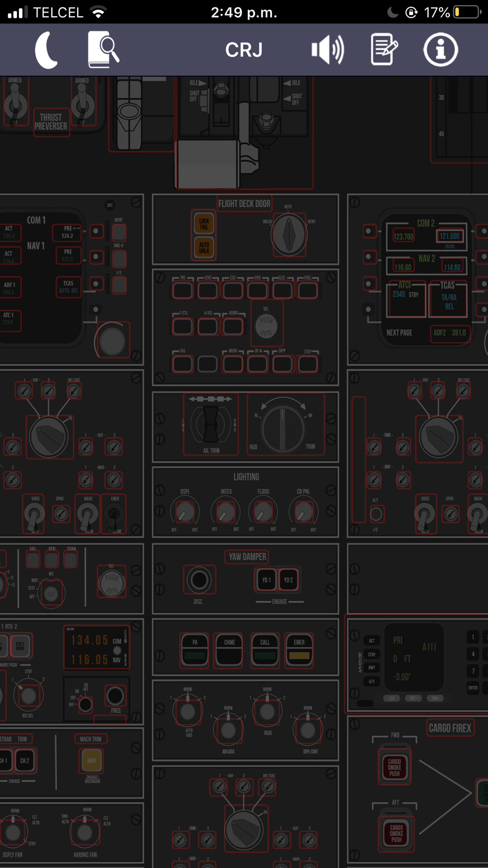Tap the CB PNL lighting knob

click(304, 513)
